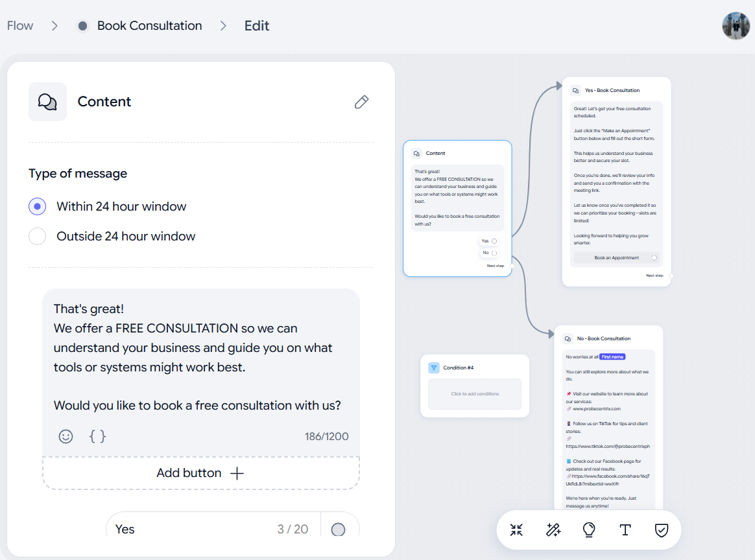This screenshot has height=560, width=755.
Task: Click the Yes output connector on Content node
Action: tap(494, 241)
